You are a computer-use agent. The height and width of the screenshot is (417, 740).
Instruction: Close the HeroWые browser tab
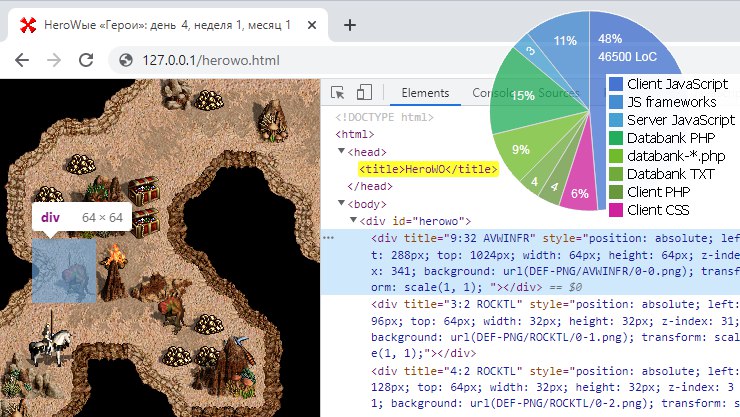click(x=312, y=25)
